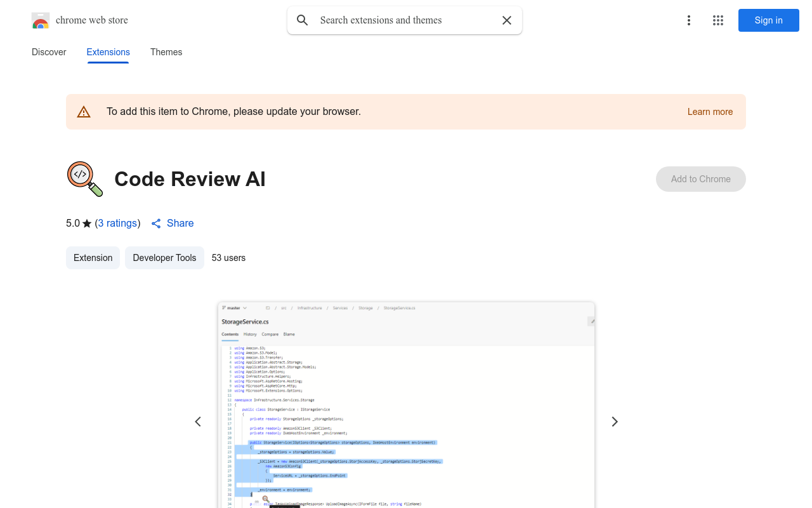Image resolution: width=812 pixels, height=508 pixels.
Task: Click the Code Review AI extension icon
Action: 85,179
